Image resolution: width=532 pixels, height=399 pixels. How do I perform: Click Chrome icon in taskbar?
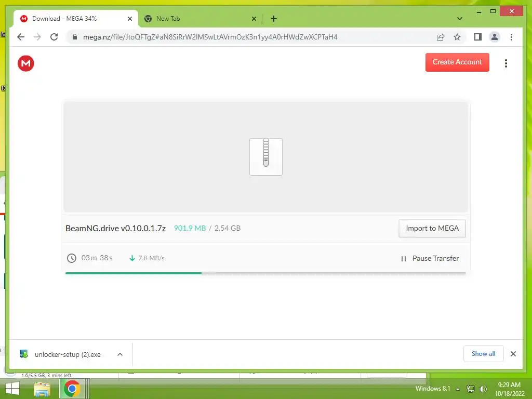pyautogui.click(x=72, y=389)
